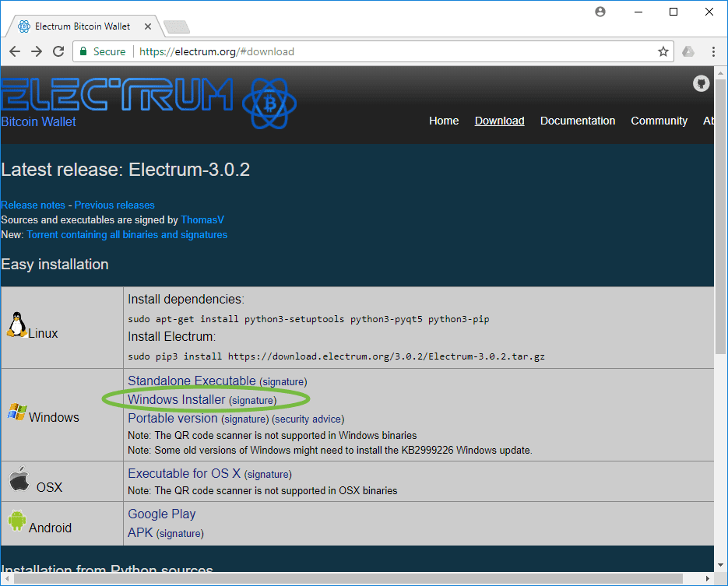This screenshot has width=728, height=586.
Task: Open the Documentation nav item
Action: coord(578,121)
